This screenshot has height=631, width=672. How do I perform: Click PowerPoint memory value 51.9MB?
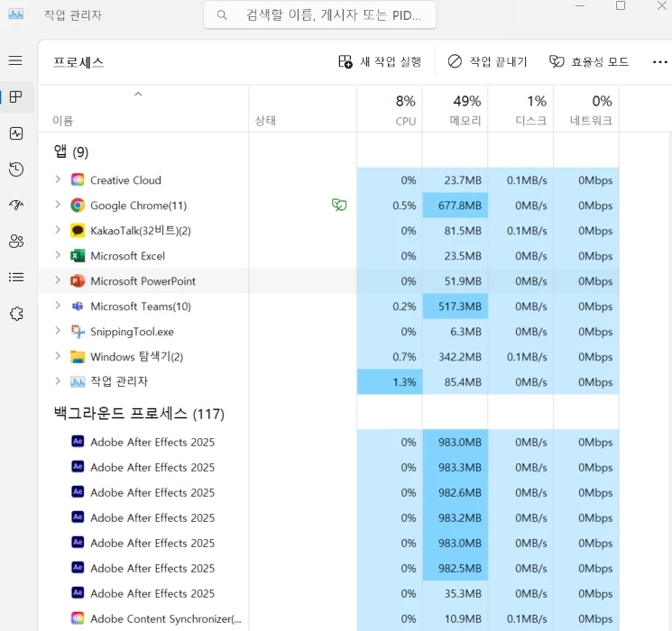pos(463,281)
